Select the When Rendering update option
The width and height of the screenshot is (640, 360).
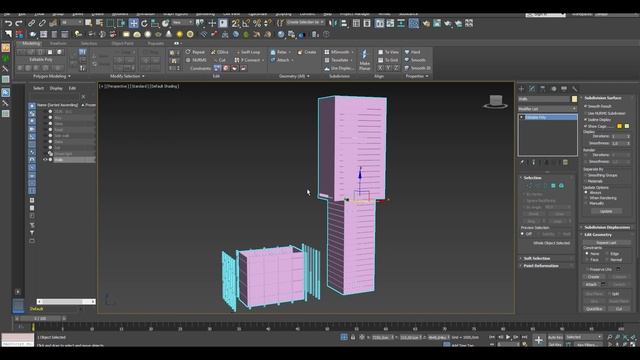tap(586, 198)
